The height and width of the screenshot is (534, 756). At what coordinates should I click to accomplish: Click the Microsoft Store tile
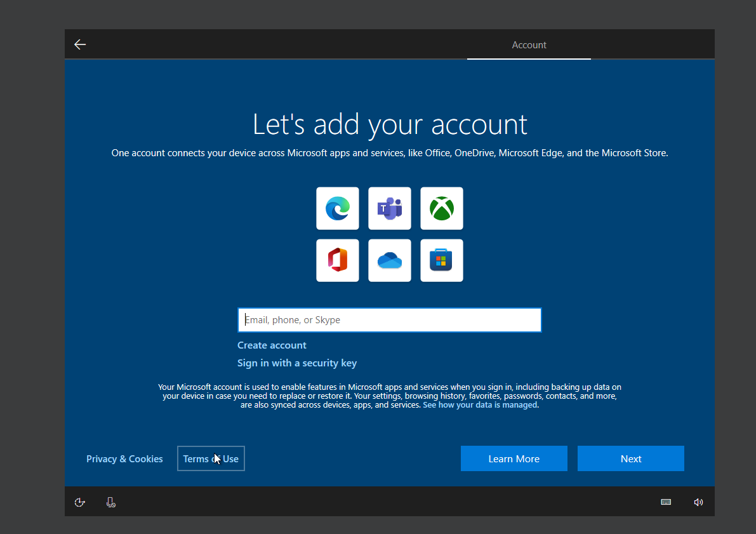[442, 260]
